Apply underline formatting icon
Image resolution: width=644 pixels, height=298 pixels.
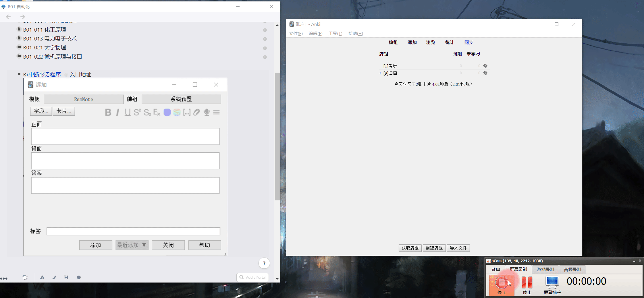(128, 112)
